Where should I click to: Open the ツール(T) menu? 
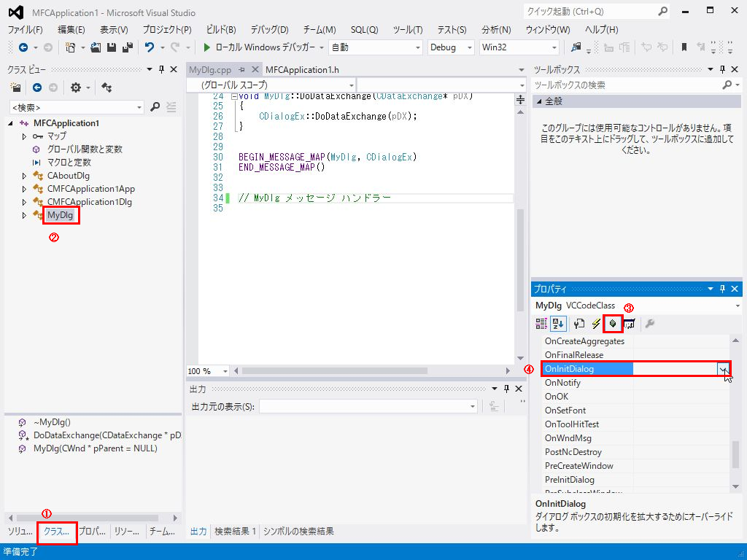[x=408, y=29]
